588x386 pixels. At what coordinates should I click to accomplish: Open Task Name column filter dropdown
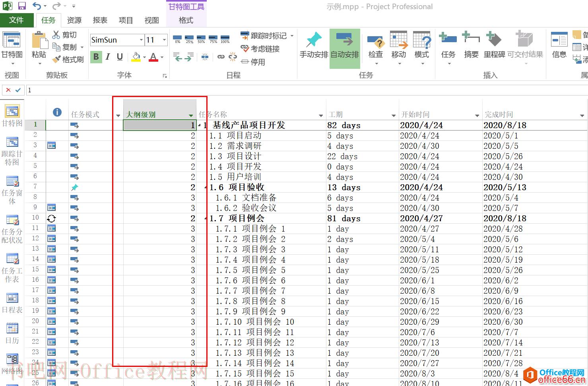[x=321, y=115]
